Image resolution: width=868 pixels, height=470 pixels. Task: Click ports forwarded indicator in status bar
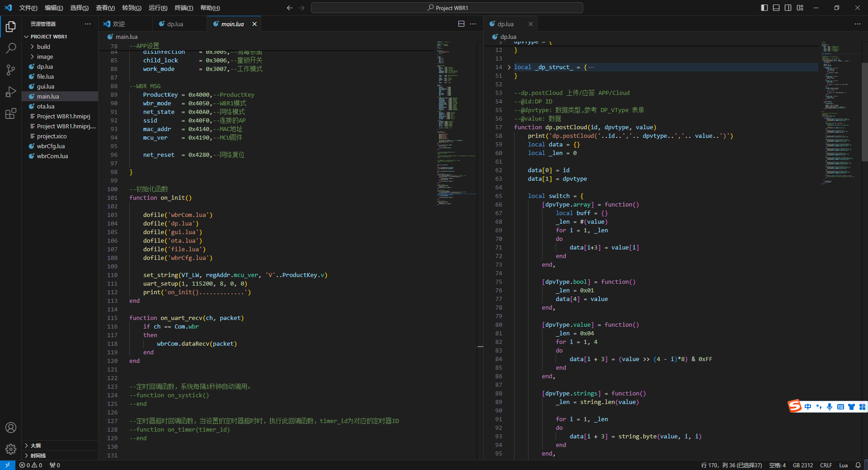55,465
